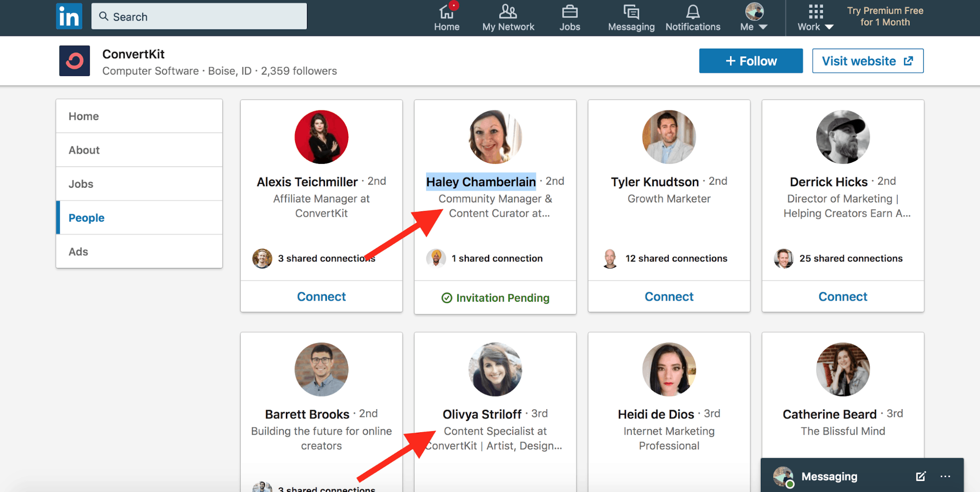Click the shared connection avatar on Derrick's card
This screenshot has width=980, height=492.
click(783, 259)
